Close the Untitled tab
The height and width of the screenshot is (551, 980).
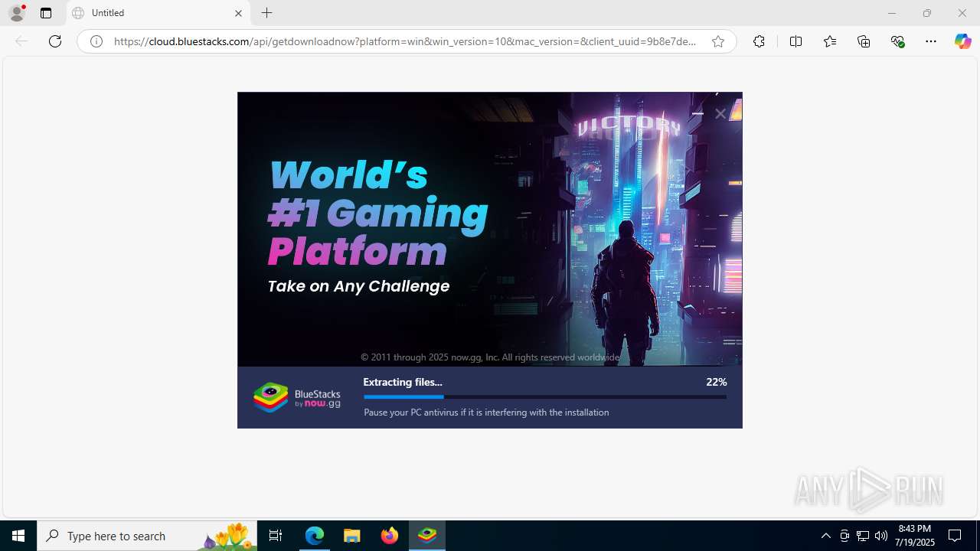pyautogui.click(x=238, y=13)
